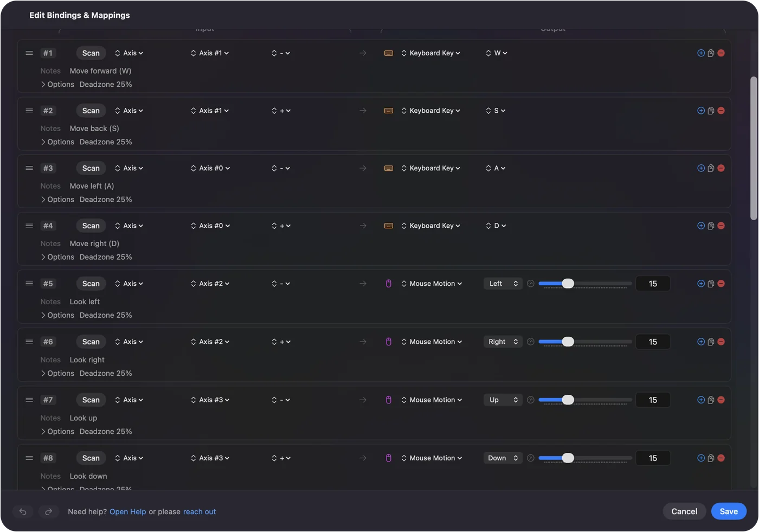Click the Scan button in binding #7

coord(91,400)
